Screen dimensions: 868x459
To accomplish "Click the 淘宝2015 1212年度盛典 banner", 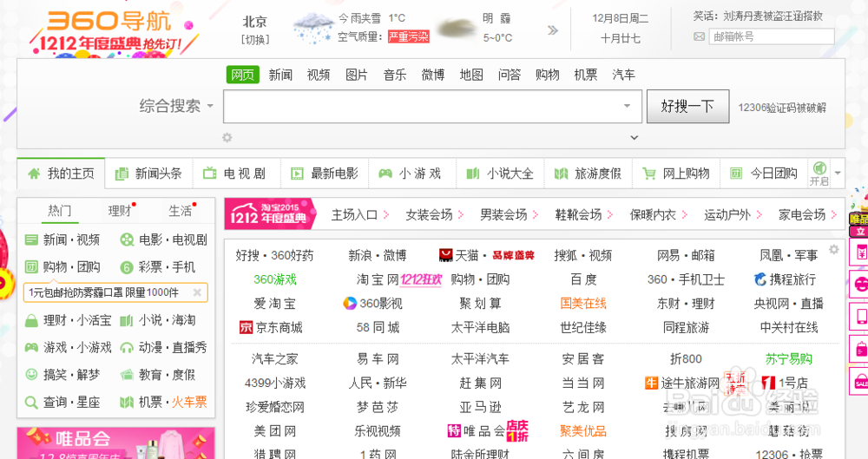I will (x=270, y=213).
